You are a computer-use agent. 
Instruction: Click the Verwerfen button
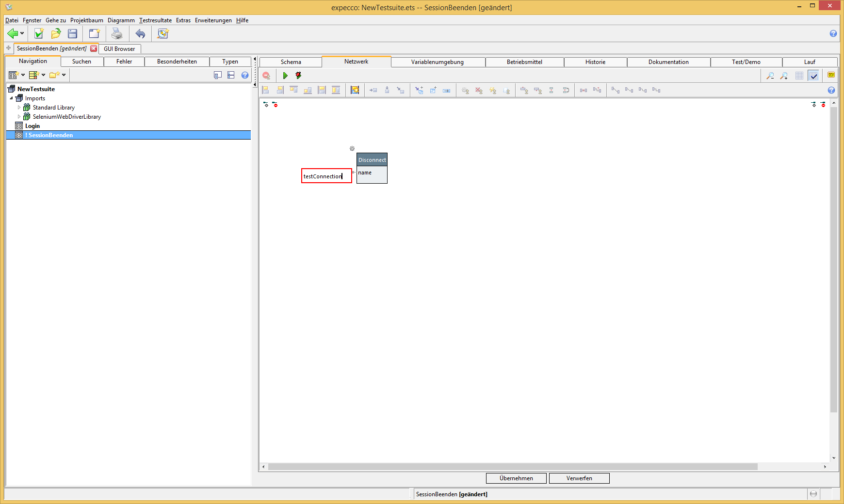579,478
